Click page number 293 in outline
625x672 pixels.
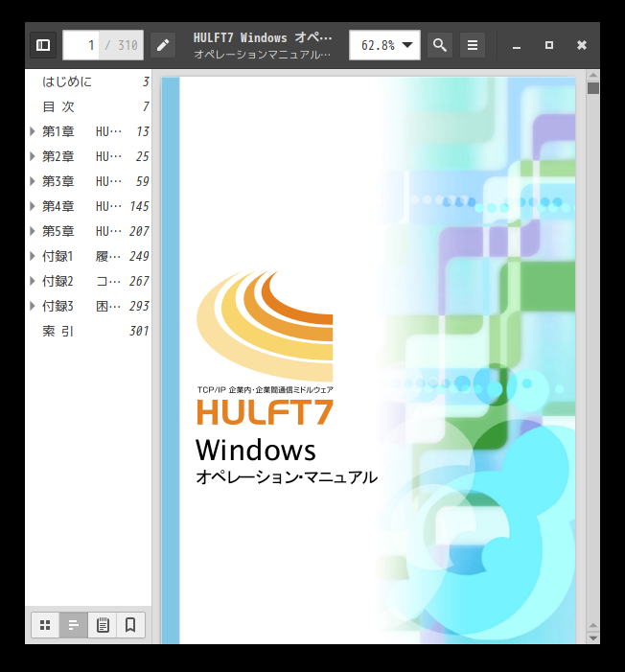click(x=139, y=306)
